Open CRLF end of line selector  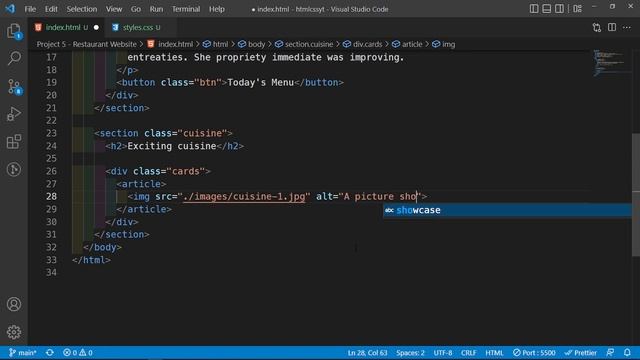point(468,353)
